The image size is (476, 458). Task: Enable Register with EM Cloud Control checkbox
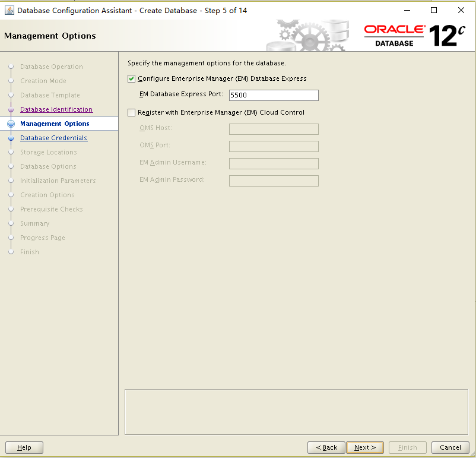click(x=131, y=113)
